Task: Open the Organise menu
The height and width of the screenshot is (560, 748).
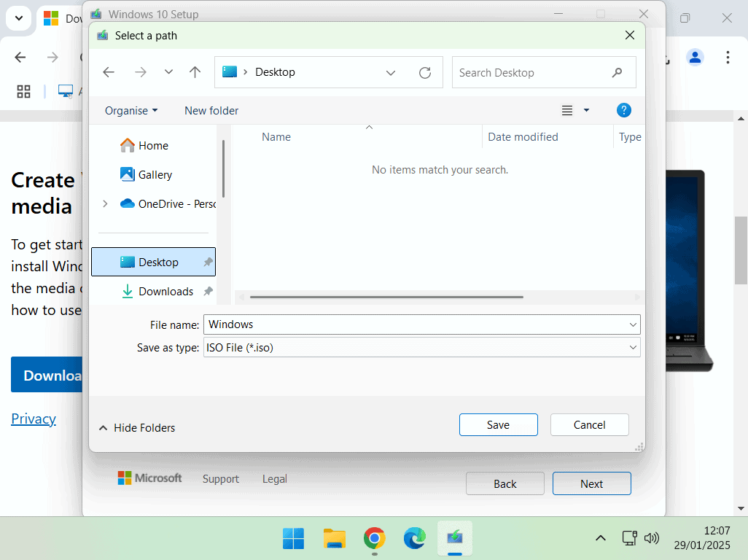Action: [x=131, y=111]
